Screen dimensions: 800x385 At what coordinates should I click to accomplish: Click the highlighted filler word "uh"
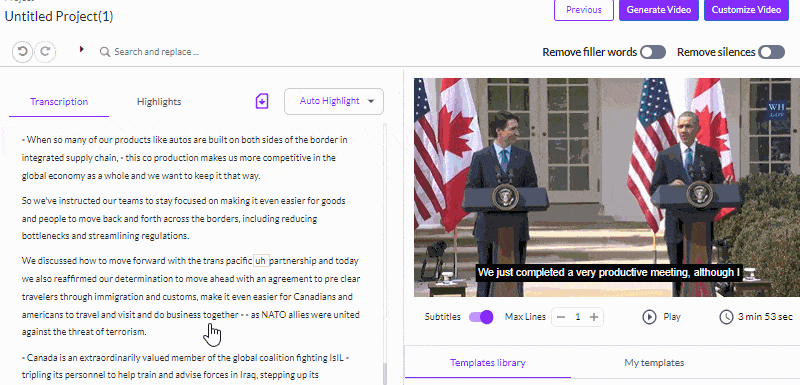tap(261, 261)
